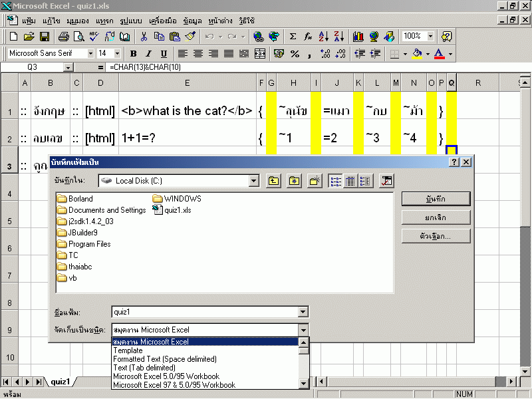Click the Chart Wizard icon
This screenshot has height=399, width=532.
pyautogui.click(x=358, y=37)
